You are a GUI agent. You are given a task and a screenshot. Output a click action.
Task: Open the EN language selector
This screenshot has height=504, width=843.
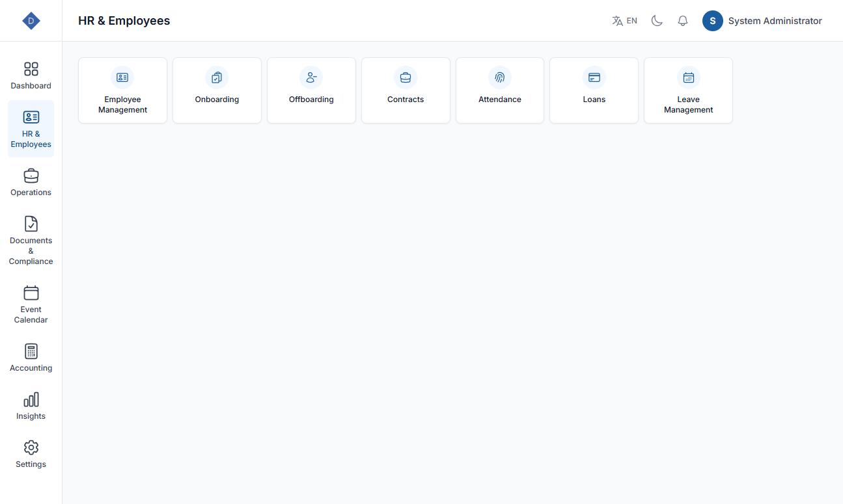pos(625,21)
